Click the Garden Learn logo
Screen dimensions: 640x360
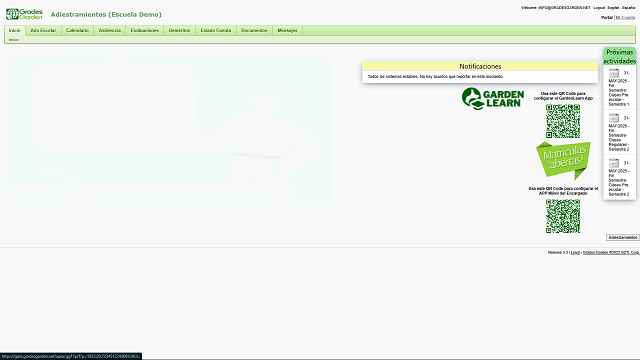click(493, 98)
